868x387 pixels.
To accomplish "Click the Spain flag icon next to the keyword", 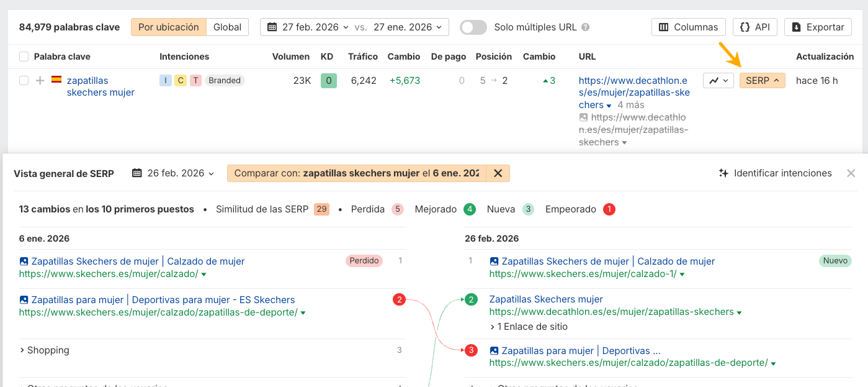I will click(56, 80).
